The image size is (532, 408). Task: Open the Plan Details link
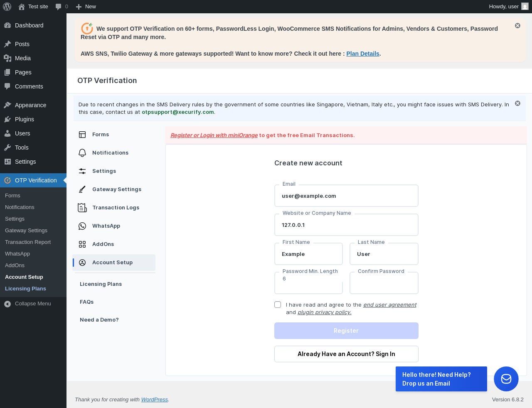click(x=363, y=54)
